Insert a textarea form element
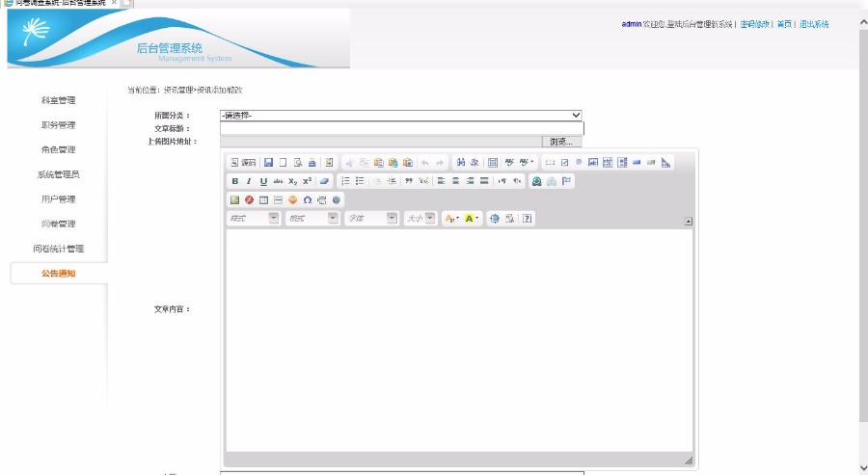 click(x=608, y=163)
